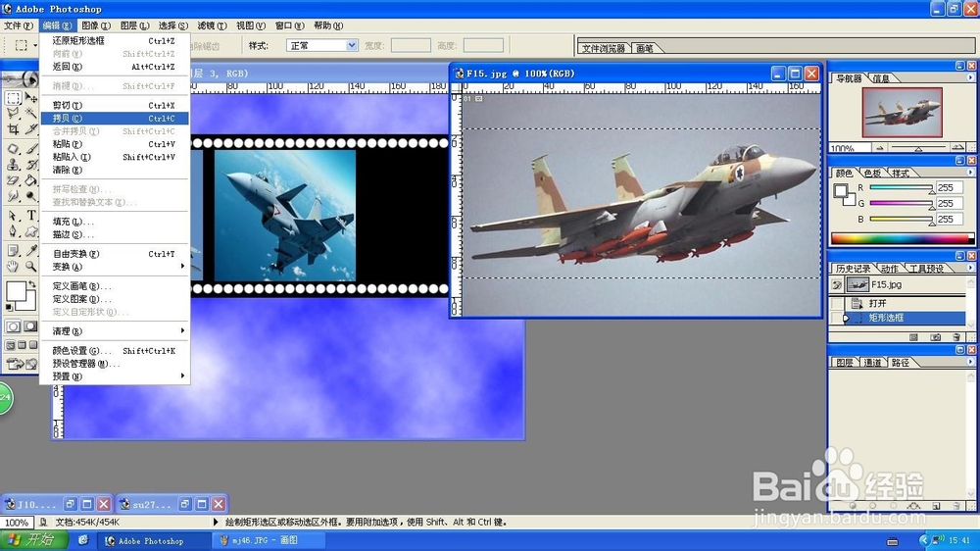Choose 拷贝 from the Edit menu
The image size is (980, 551).
pyautogui.click(x=115, y=119)
